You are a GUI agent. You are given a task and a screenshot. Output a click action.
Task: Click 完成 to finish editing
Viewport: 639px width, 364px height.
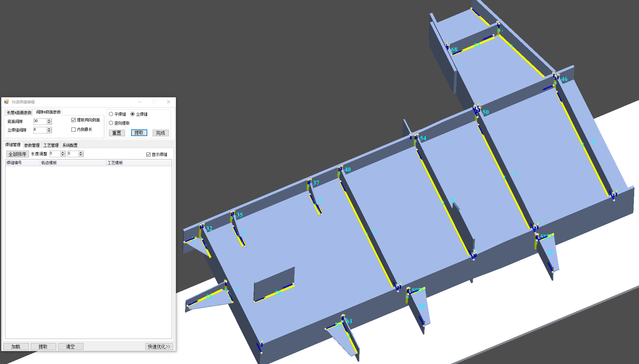pyautogui.click(x=160, y=133)
